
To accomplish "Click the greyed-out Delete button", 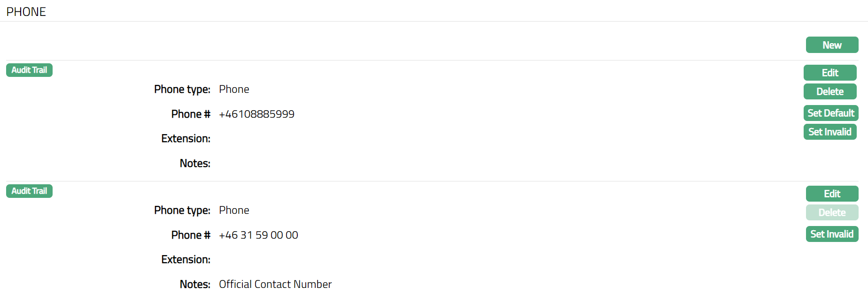I will pos(832,212).
